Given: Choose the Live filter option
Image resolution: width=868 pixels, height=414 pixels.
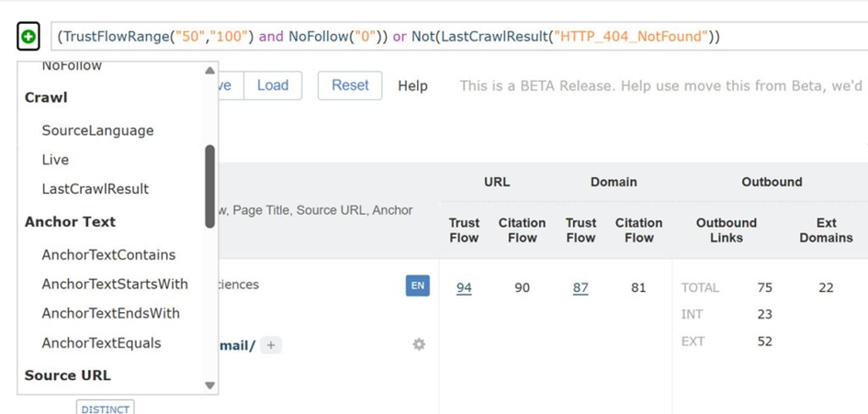Looking at the screenshot, I should [55, 160].
